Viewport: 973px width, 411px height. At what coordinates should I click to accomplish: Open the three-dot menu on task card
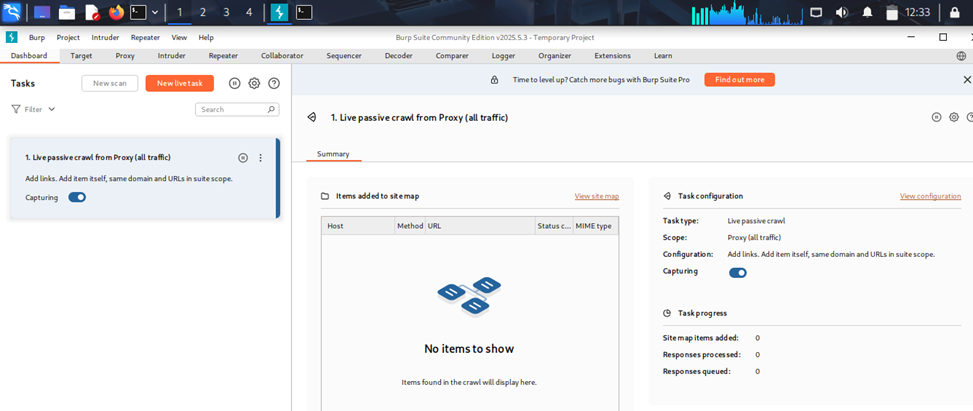pyautogui.click(x=261, y=158)
